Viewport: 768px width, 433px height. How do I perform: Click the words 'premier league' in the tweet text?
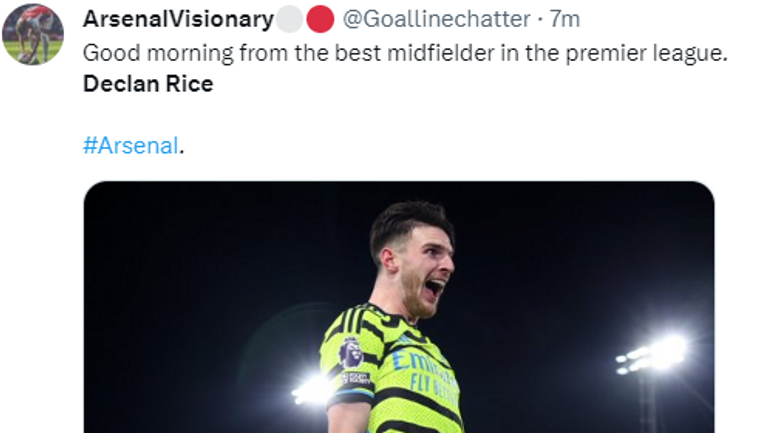click(x=662, y=51)
